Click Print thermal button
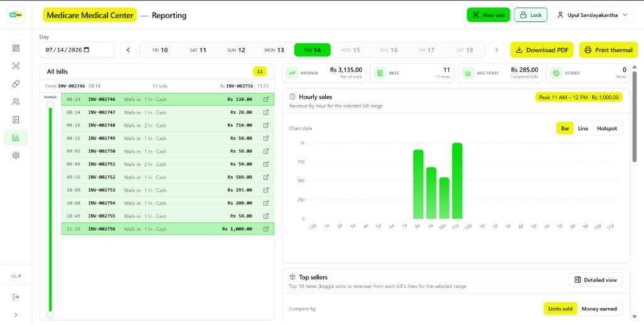The height and width of the screenshot is (325, 644). pos(608,50)
